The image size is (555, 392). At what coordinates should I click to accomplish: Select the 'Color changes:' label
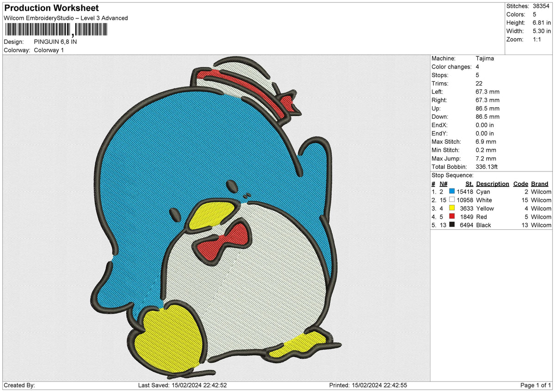[x=451, y=67]
